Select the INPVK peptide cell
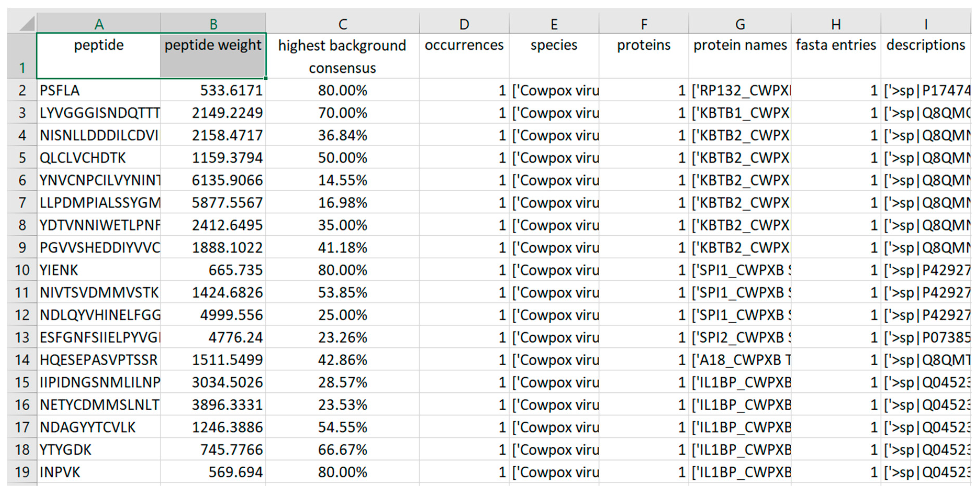This screenshot has width=980, height=499. point(99,472)
